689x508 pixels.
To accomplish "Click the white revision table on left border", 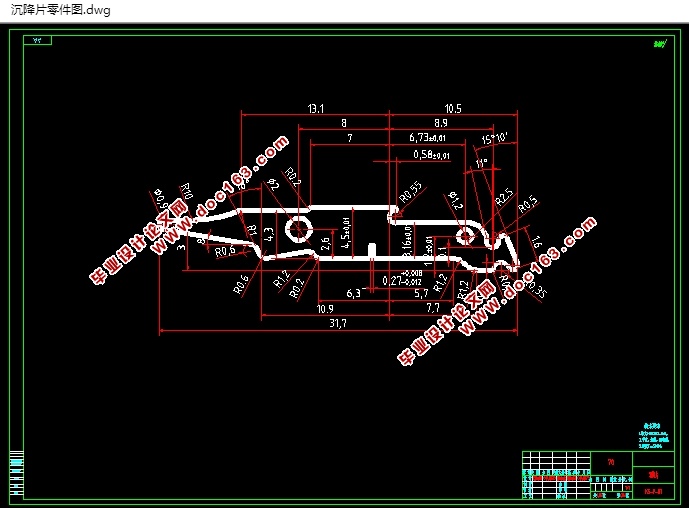I will 16,470.
